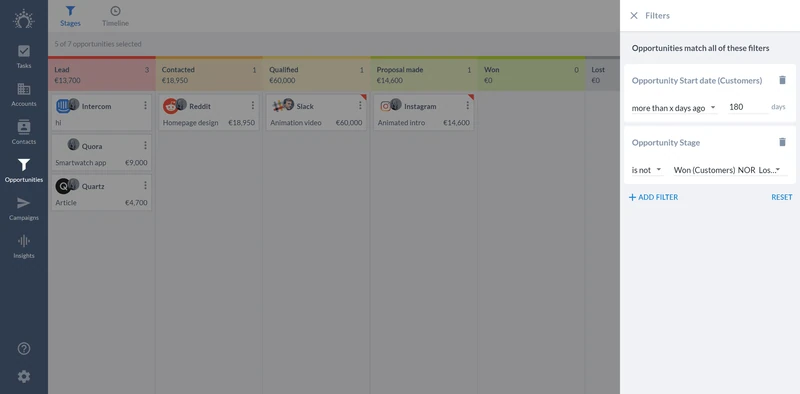Open Tasks from the sidebar
The width and height of the screenshot is (800, 394).
24,57
